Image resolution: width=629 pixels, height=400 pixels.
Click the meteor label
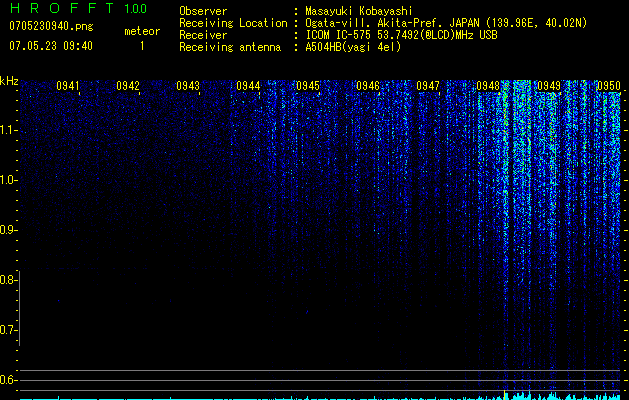pos(142,31)
